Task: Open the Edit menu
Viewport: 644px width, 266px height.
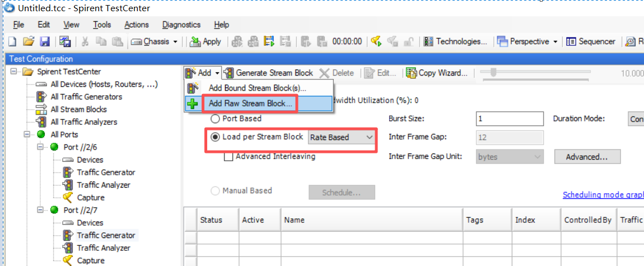Action: (44, 25)
